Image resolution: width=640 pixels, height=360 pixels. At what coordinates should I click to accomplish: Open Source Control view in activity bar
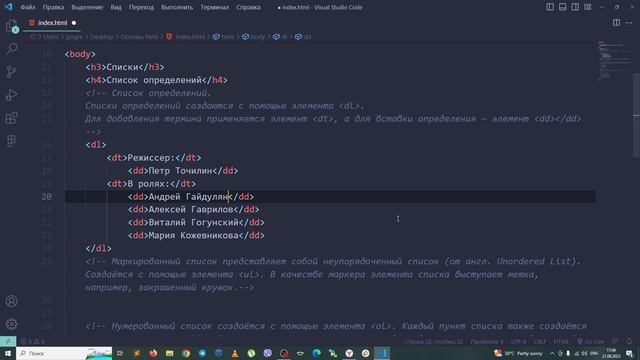point(11,72)
